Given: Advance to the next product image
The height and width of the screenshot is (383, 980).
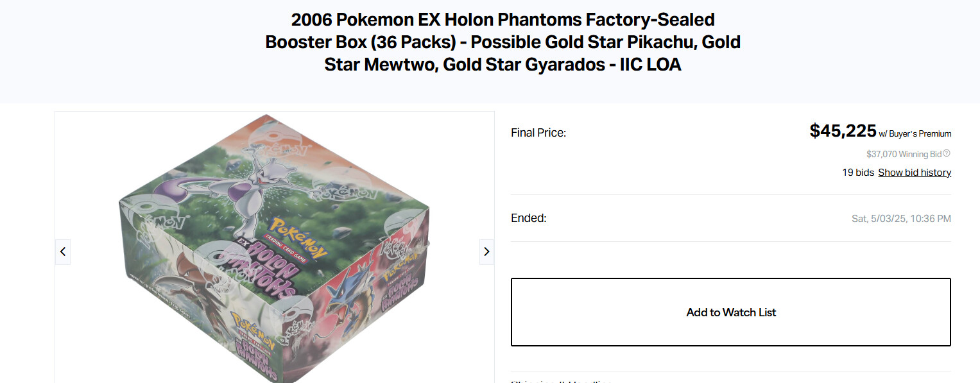Looking at the screenshot, I should point(486,251).
